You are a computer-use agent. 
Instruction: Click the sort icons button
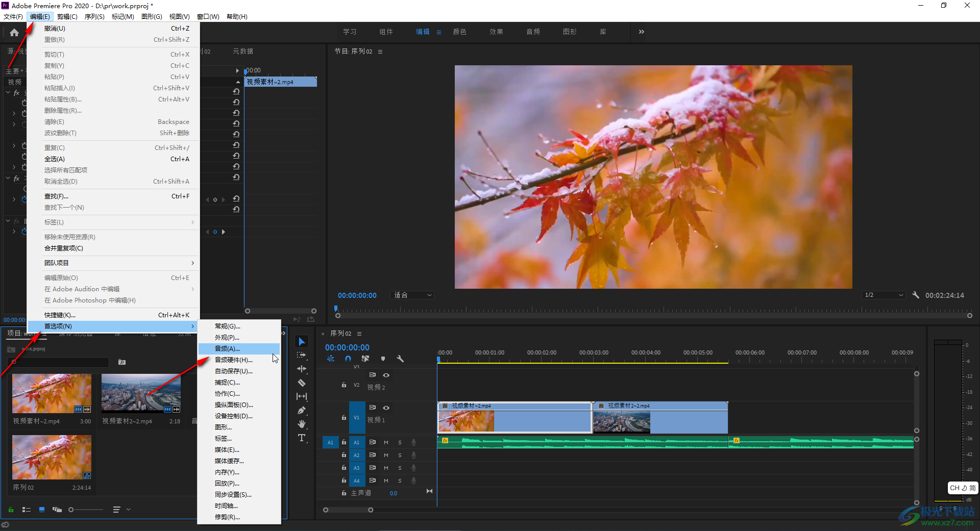116,509
